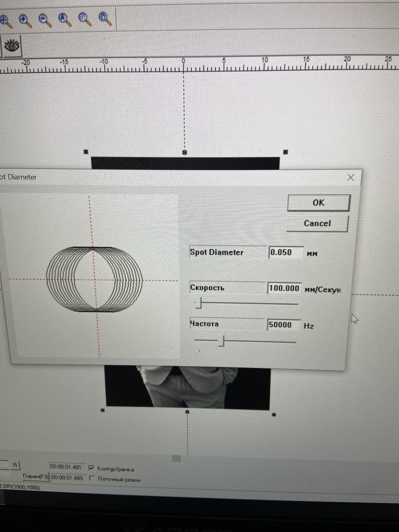This screenshot has width=399, height=532.
Task: Click the Парам(F3) button
Action: coord(35,477)
